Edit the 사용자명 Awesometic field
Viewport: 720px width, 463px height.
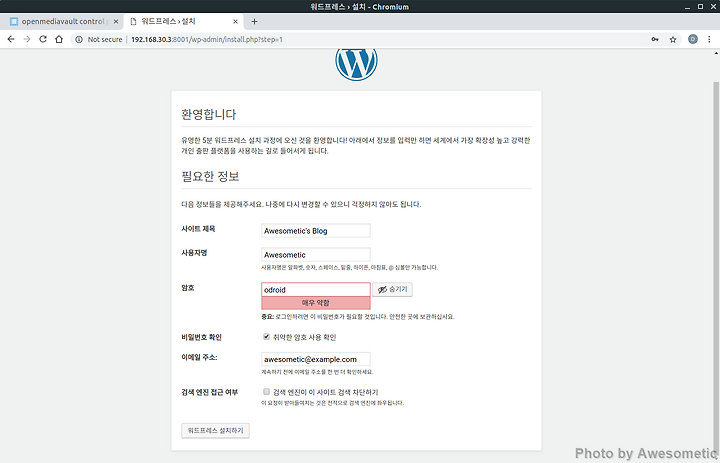(x=316, y=254)
